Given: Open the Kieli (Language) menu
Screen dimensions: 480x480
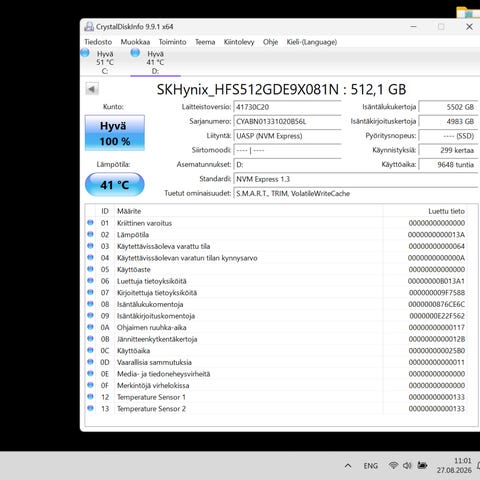Looking at the screenshot, I should [312, 42].
